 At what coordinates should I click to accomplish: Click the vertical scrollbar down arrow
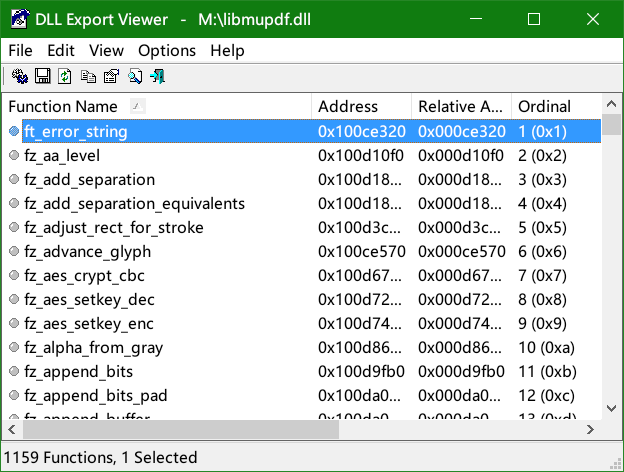(611, 408)
